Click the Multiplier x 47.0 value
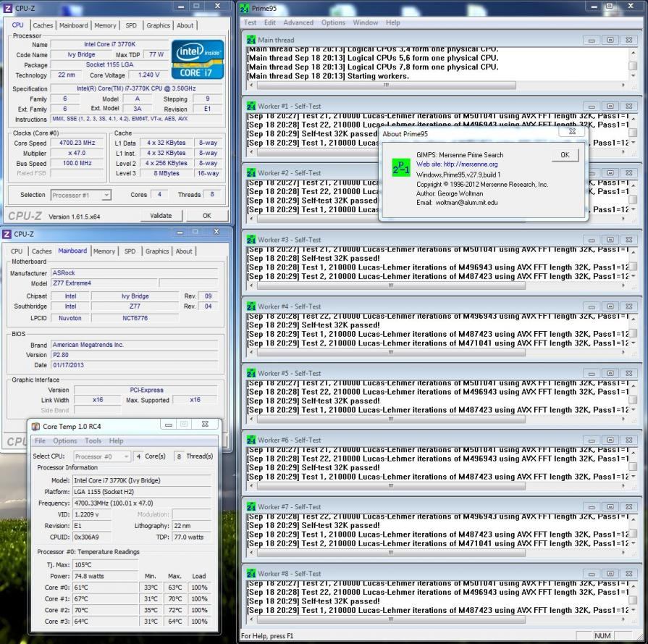This screenshot has height=644, width=648. (77, 153)
